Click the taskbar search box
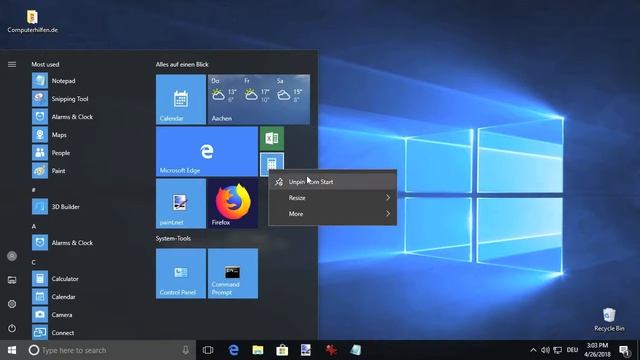 pyautogui.click(x=109, y=350)
